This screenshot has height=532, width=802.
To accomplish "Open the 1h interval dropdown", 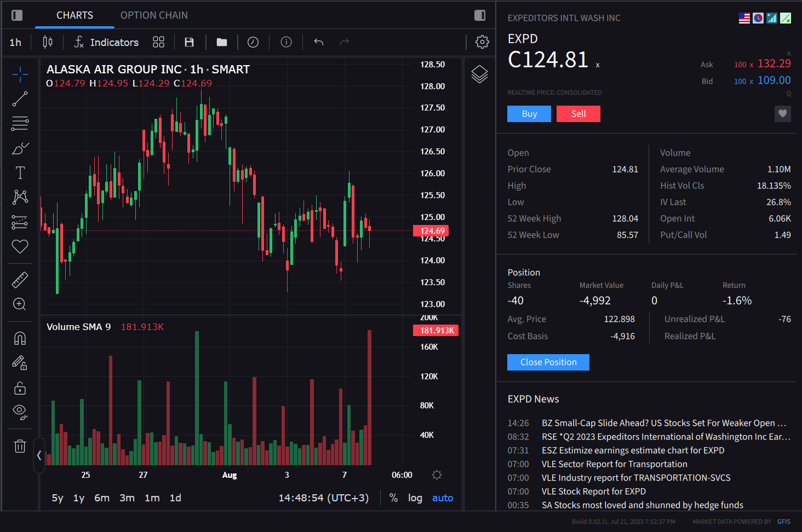I will pos(15,42).
